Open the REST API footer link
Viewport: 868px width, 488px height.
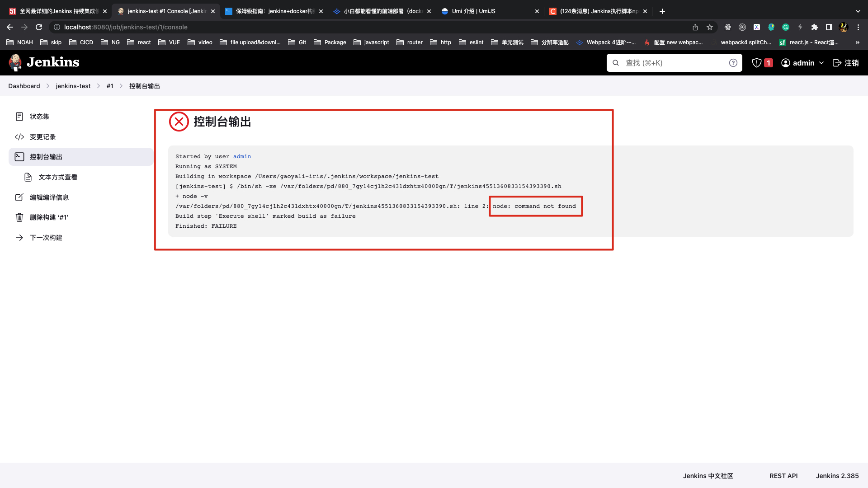pos(783,476)
